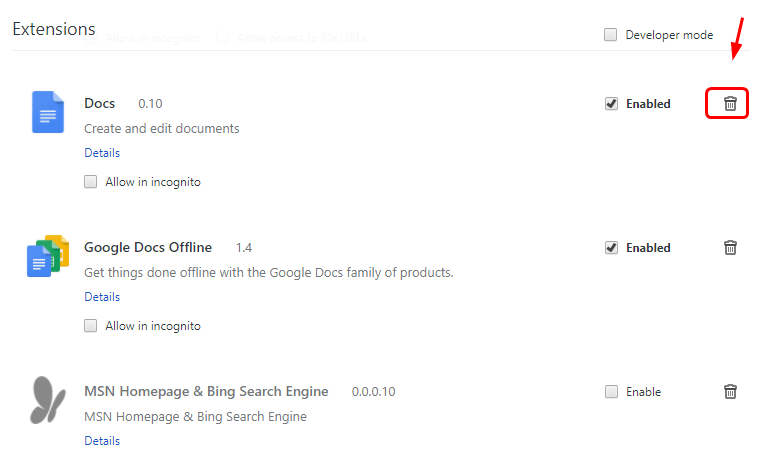The width and height of the screenshot is (772, 467).
Task: Remove the Docs extension with trash icon
Action: pos(730,103)
